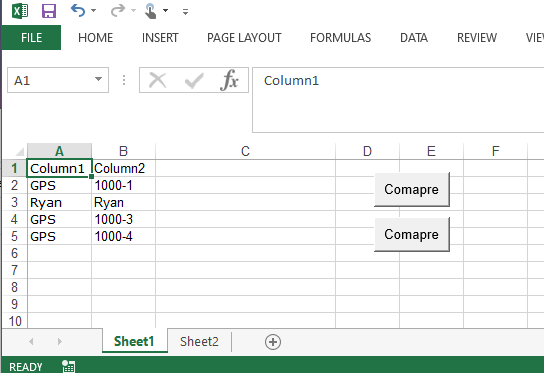
Task: Click the Enter checkmark formula bar icon
Action: click(194, 81)
